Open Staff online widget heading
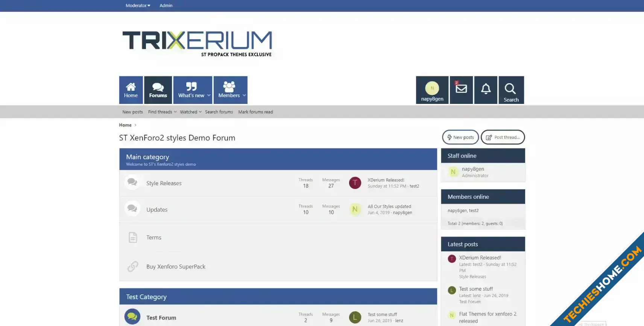The image size is (644, 326). pos(462,156)
